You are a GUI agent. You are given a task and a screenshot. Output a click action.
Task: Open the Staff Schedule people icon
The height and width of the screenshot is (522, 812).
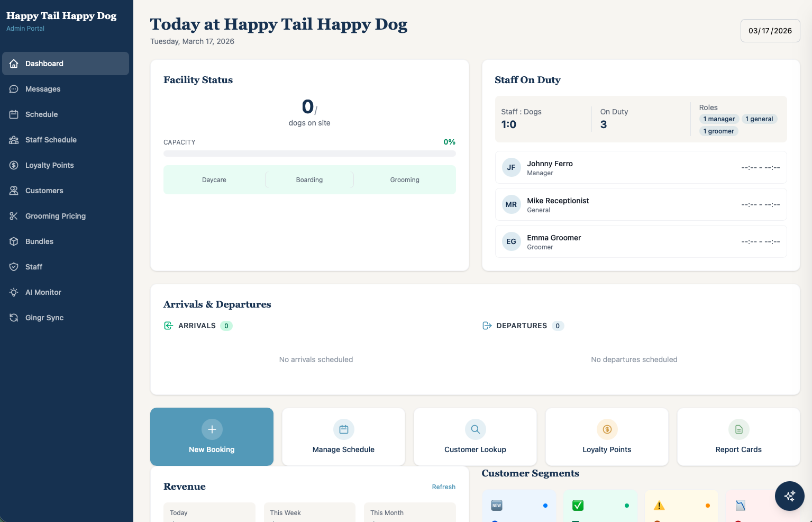(14, 140)
